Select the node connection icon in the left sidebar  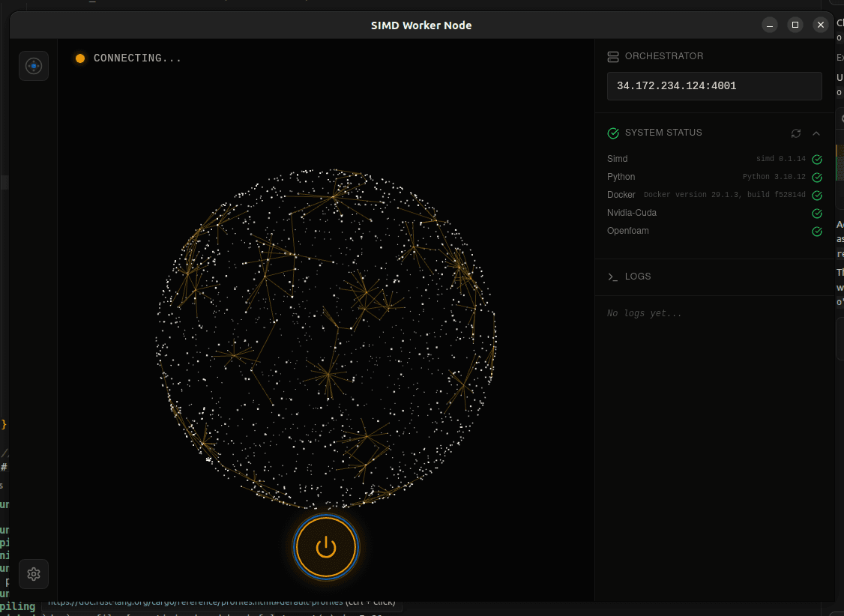click(x=34, y=66)
